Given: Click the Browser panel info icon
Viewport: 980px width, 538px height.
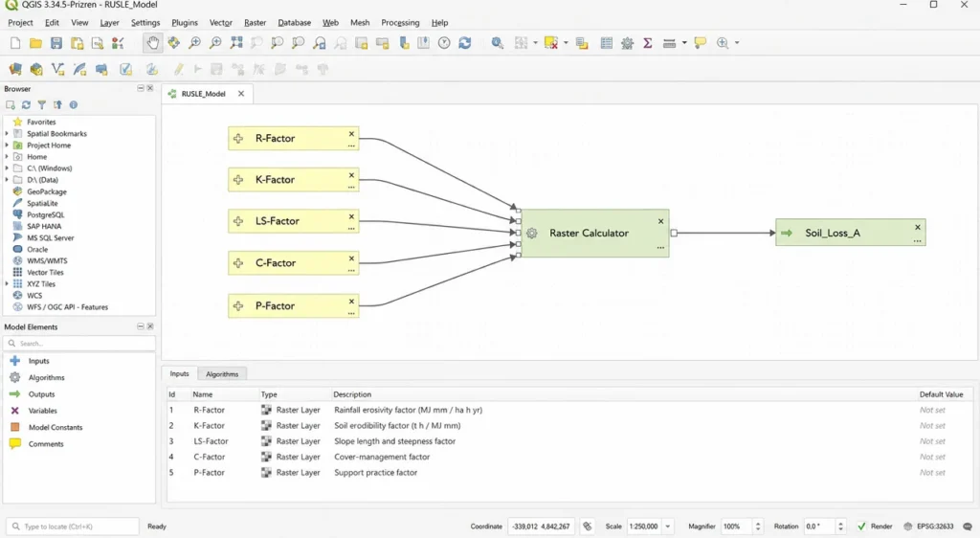Looking at the screenshot, I should [x=73, y=105].
